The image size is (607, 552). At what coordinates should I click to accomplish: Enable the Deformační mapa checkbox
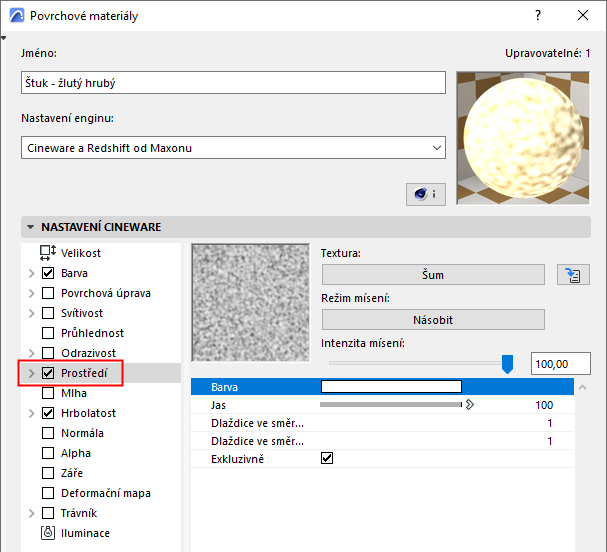tap(48, 493)
